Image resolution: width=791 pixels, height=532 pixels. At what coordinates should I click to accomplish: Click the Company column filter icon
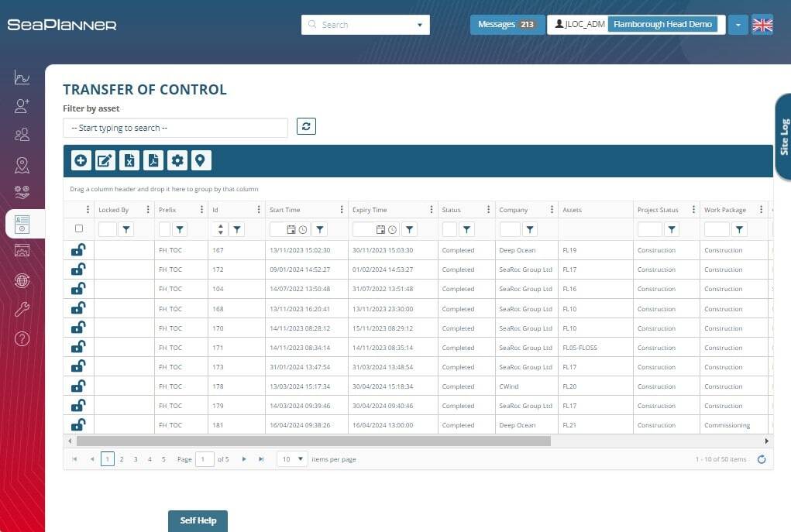pos(530,229)
